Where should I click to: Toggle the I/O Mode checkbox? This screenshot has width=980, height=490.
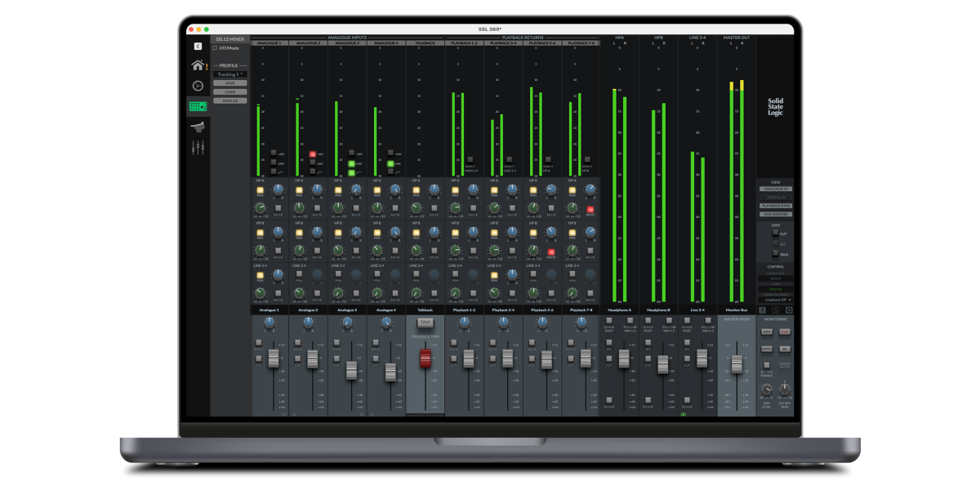216,48
